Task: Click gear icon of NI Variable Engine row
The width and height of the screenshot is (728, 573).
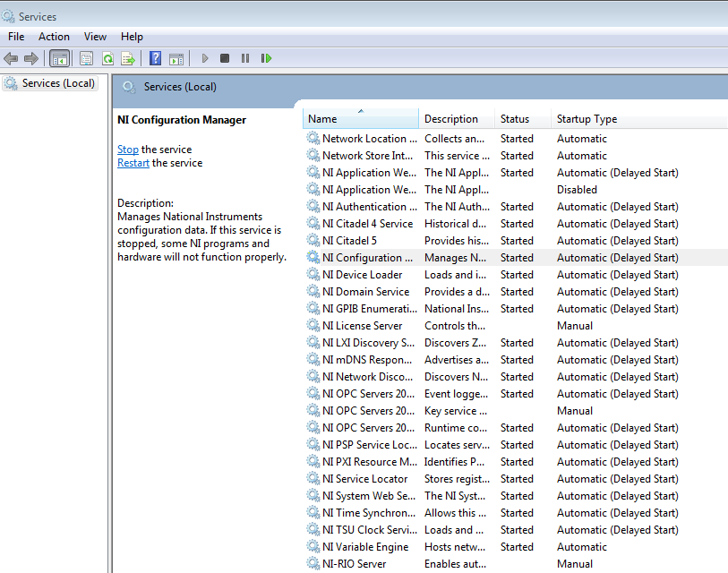Action: coord(313,546)
